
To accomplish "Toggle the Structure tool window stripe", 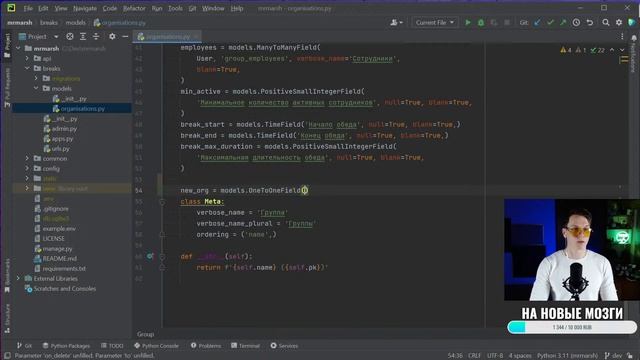I will point(7,318).
